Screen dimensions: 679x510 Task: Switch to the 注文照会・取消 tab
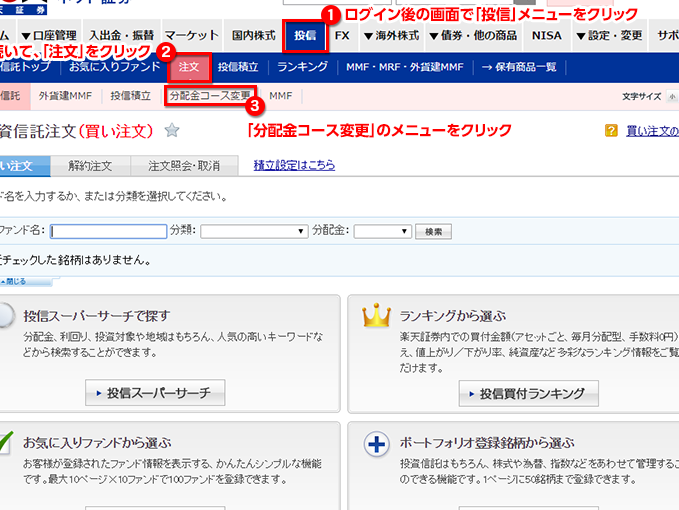tap(184, 166)
